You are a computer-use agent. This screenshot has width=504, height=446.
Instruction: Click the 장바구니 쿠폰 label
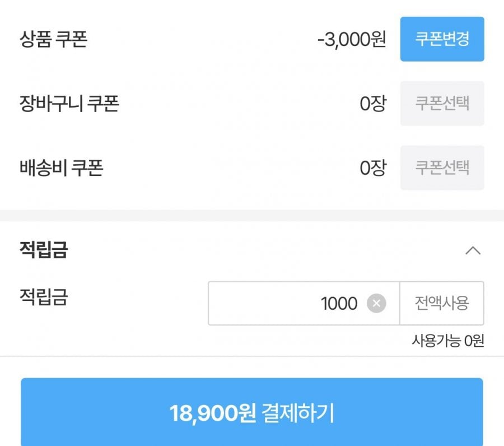69,104
